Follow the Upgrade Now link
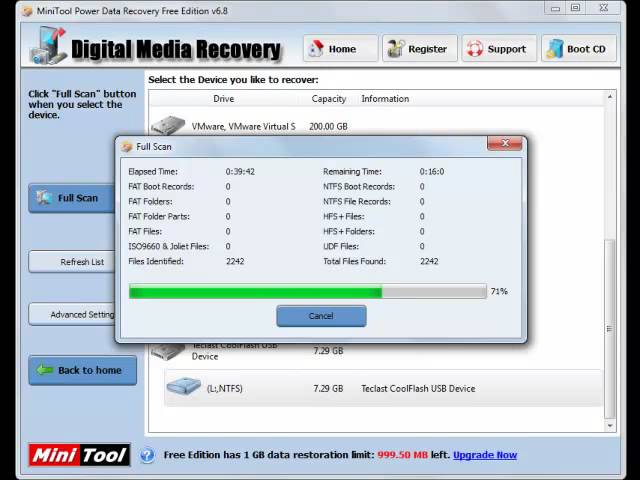640x480 pixels. click(485, 455)
